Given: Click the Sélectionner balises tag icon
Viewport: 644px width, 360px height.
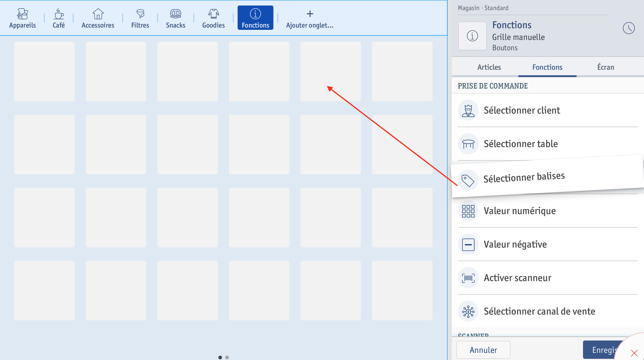Looking at the screenshot, I should pyautogui.click(x=468, y=180).
